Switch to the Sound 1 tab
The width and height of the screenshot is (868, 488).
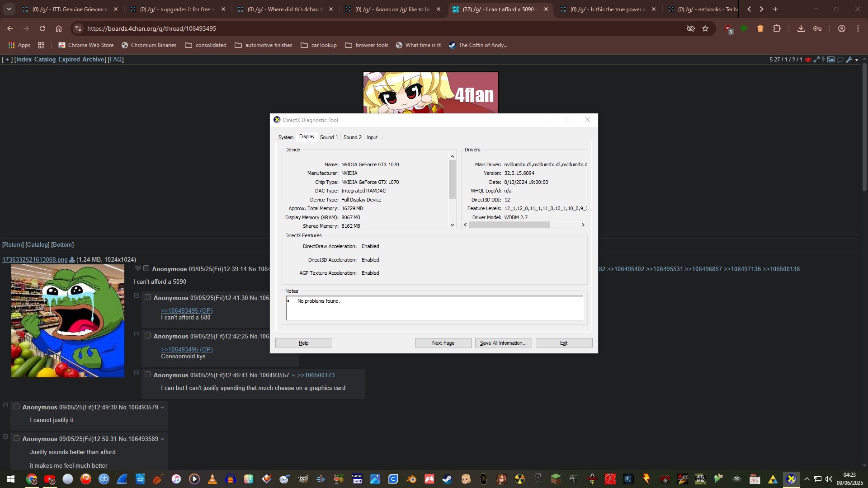point(329,137)
